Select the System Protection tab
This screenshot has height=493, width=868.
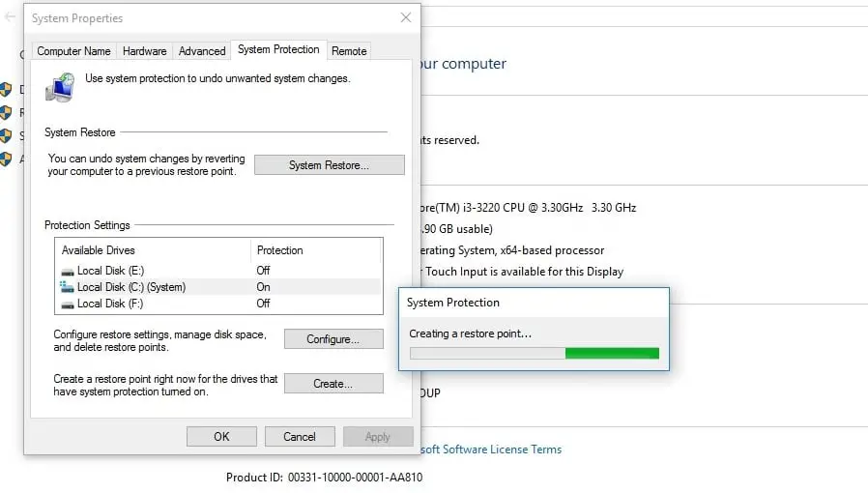click(278, 49)
